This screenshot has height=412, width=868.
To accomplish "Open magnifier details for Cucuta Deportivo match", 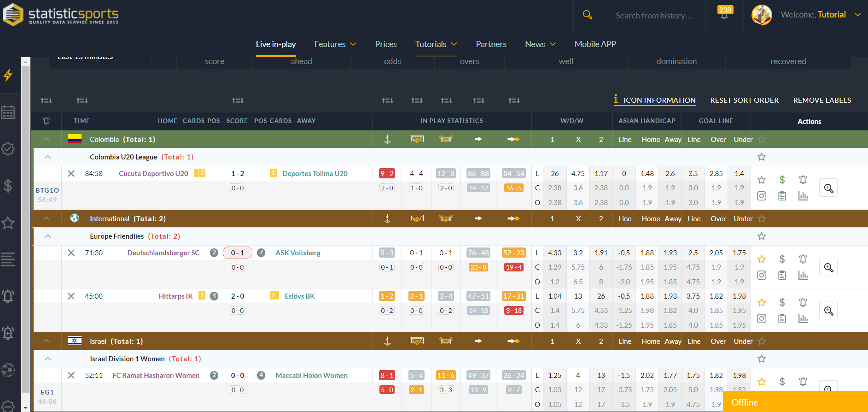I will [x=828, y=188].
